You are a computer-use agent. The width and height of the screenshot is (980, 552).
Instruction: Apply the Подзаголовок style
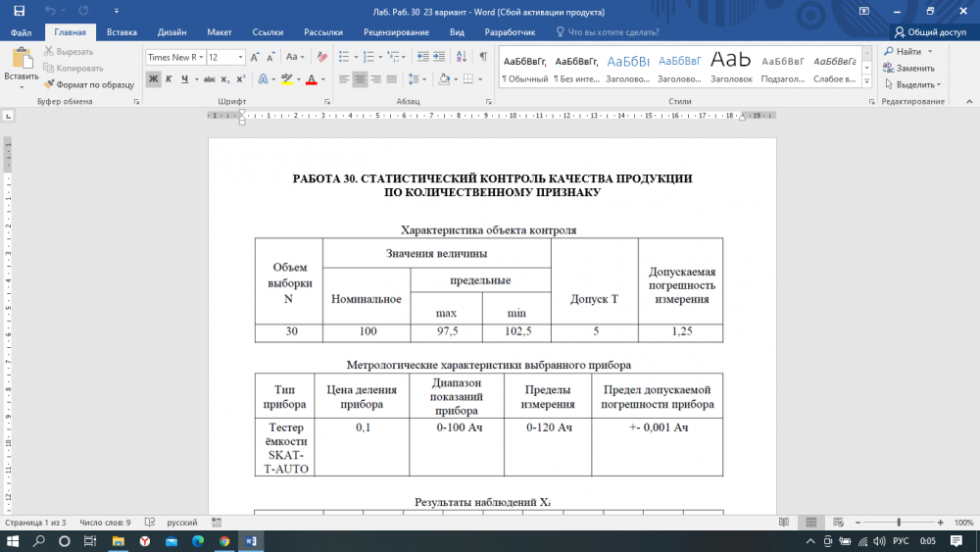pos(782,68)
